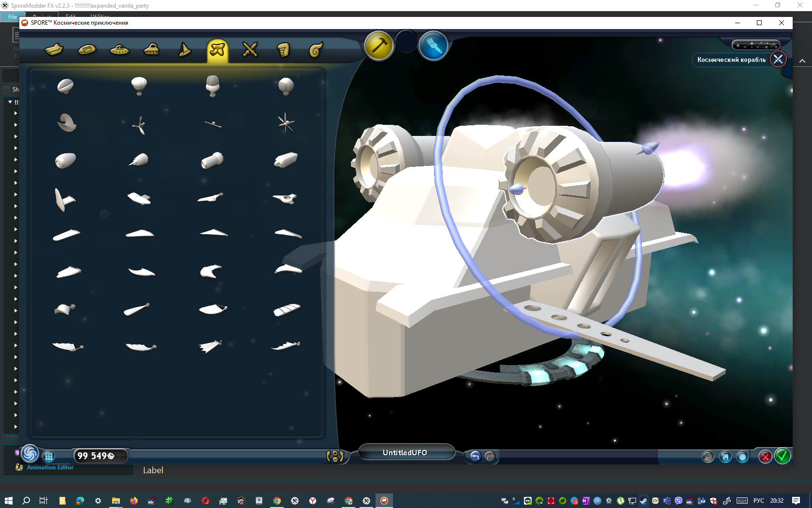The height and width of the screenshot is (508, 812).
Task: Select the first hull-body category tab
Action: (x=54, y=49)
